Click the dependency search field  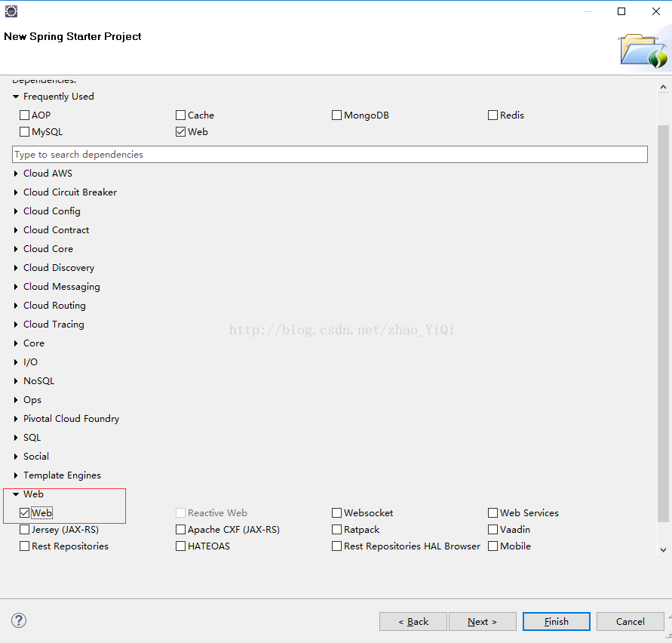(x=330, y=155)
